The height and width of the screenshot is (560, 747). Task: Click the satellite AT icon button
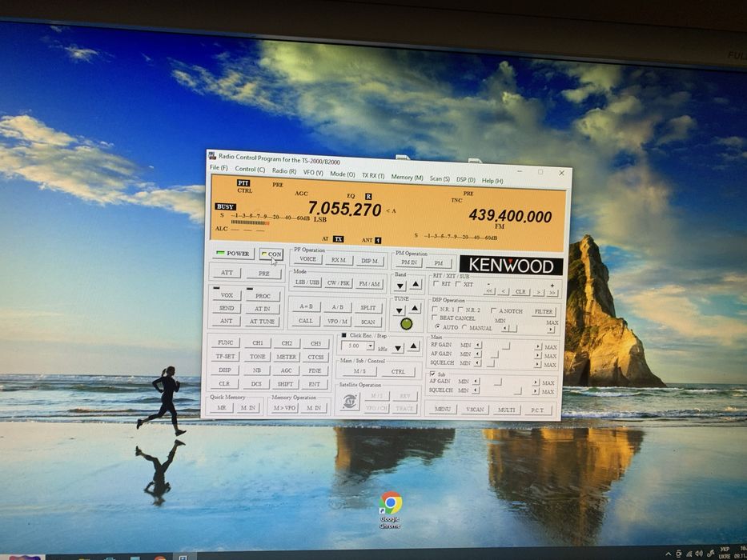[350, 402]
